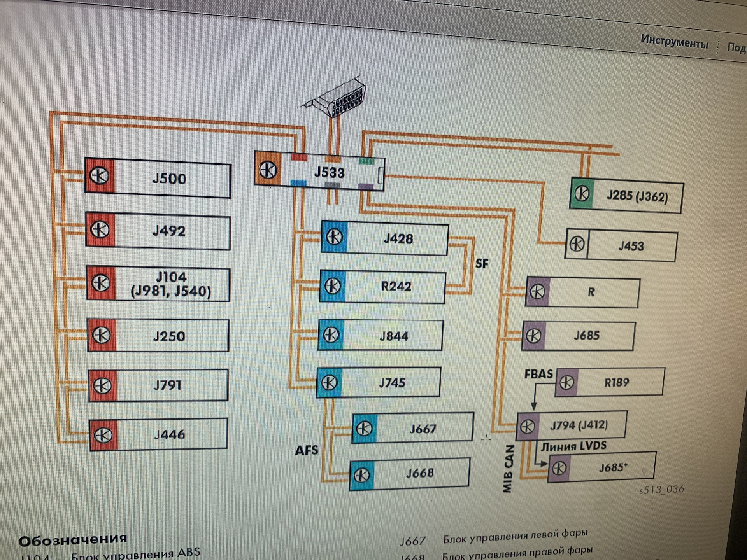
Task: Click the SF bus label
Action: coord(482,263)
